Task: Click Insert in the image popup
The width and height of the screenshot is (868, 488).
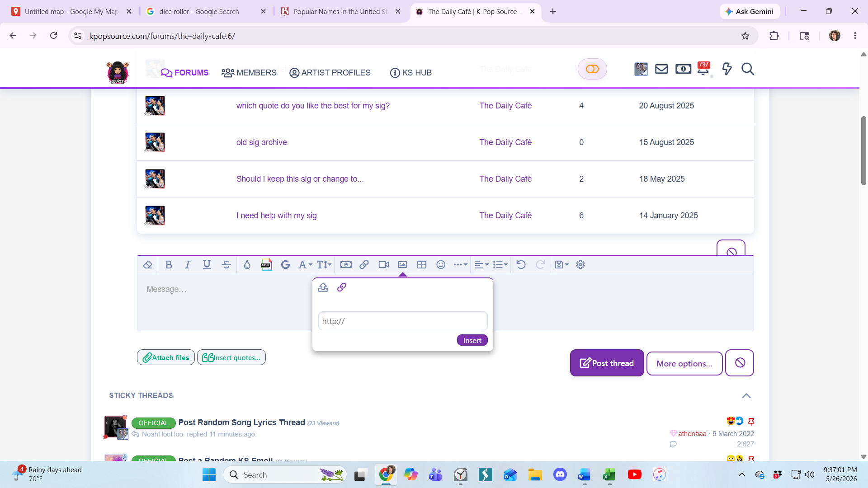Action: pos(472,340)
